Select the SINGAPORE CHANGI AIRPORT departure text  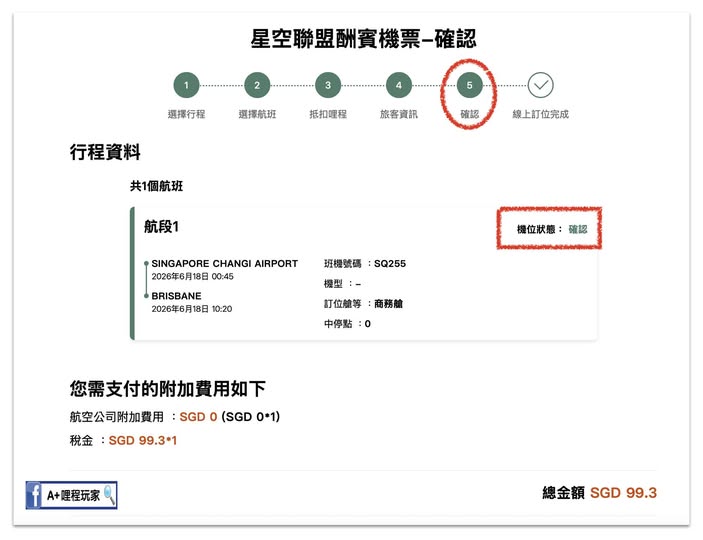pos(224,264)
